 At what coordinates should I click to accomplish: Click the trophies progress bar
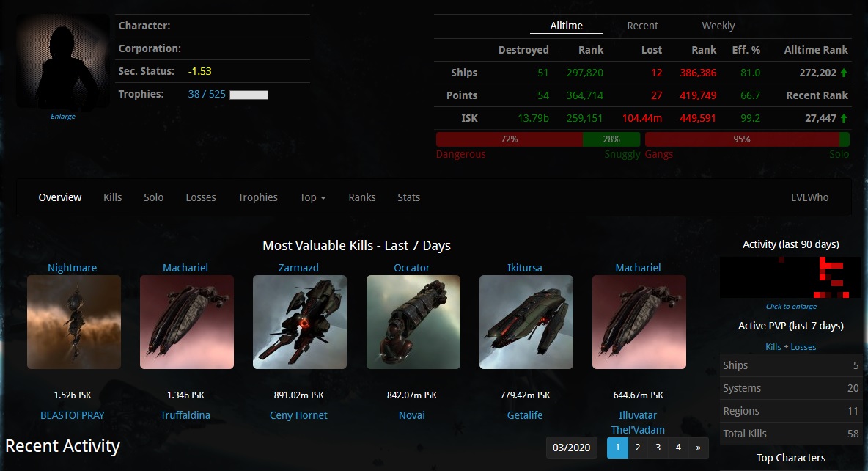[249, 95]
